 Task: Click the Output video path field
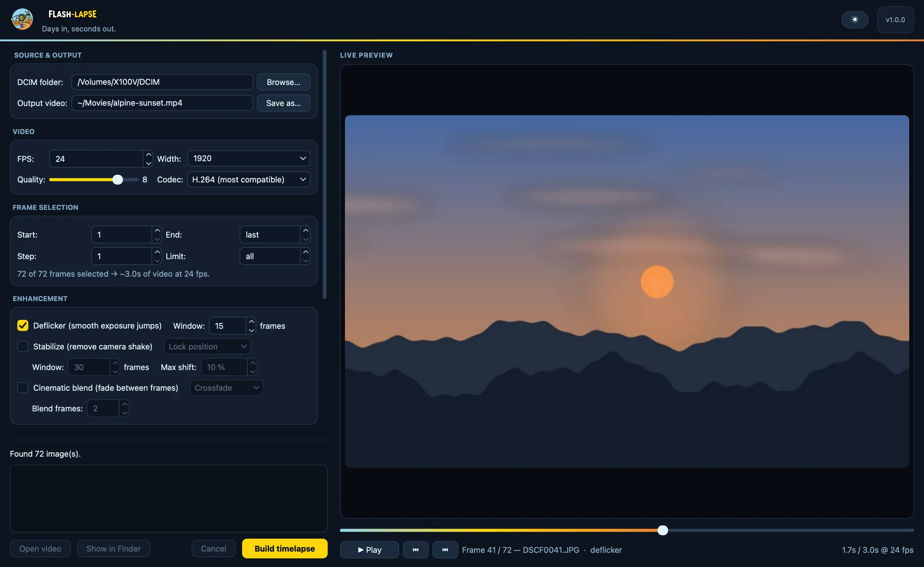pyautogui.click(x=162, y=103)
